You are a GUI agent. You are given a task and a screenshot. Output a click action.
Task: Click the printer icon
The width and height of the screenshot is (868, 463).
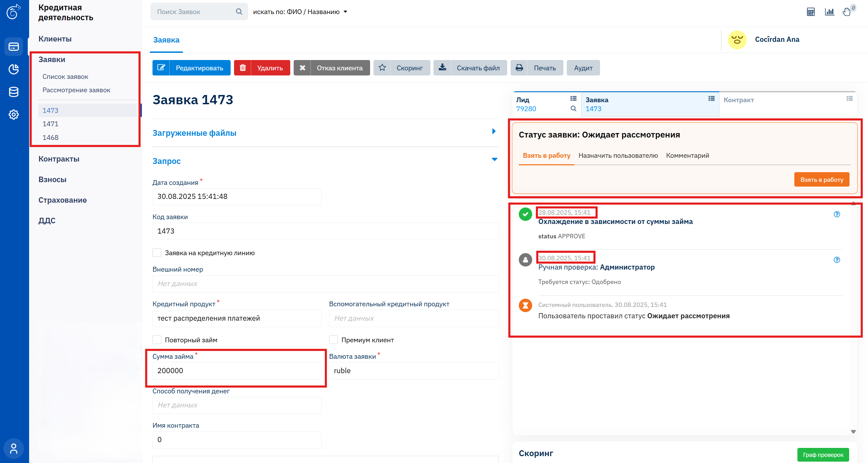tap(519, 68)
